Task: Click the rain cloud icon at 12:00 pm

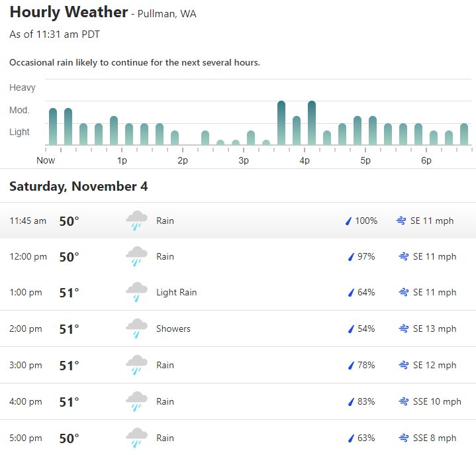Action: coord(136,256)
